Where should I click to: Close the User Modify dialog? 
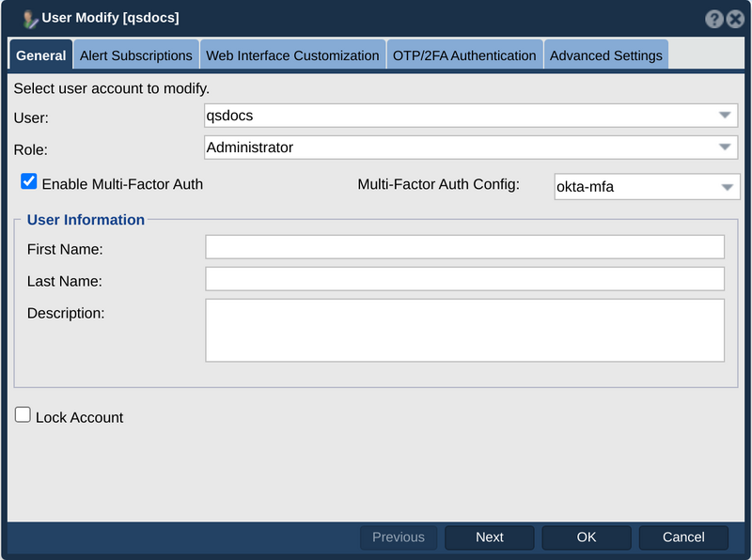(735, 19)
